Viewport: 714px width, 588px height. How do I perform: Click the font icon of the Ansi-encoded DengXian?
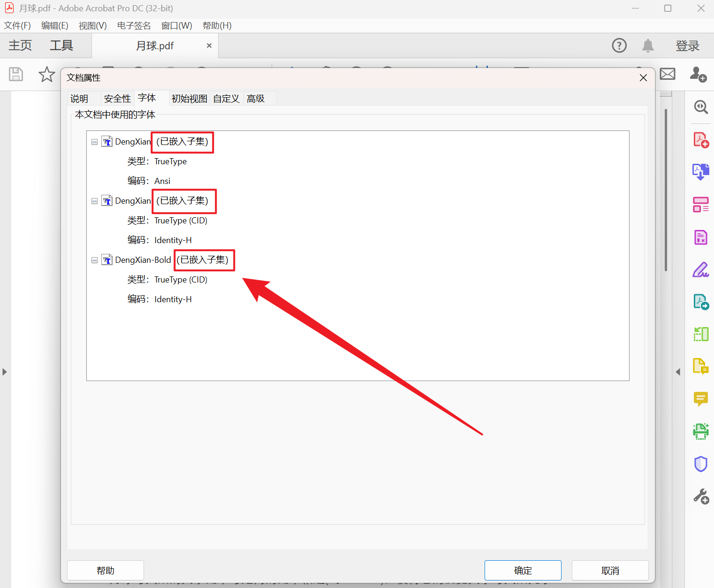coord(107,142)
